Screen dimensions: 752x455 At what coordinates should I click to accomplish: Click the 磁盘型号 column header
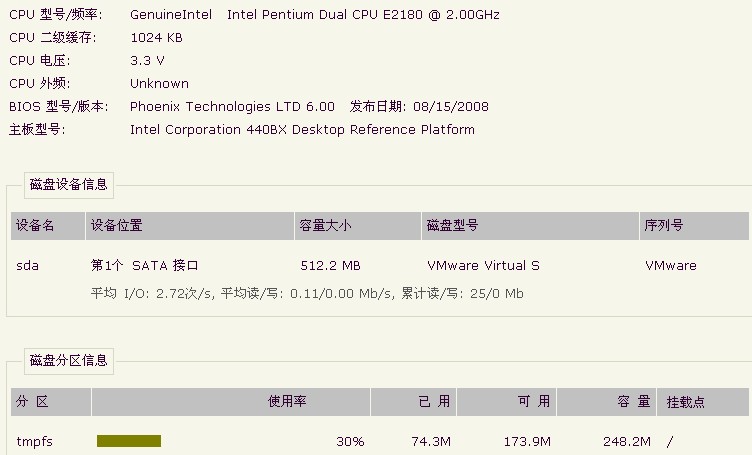click(530, 225)
